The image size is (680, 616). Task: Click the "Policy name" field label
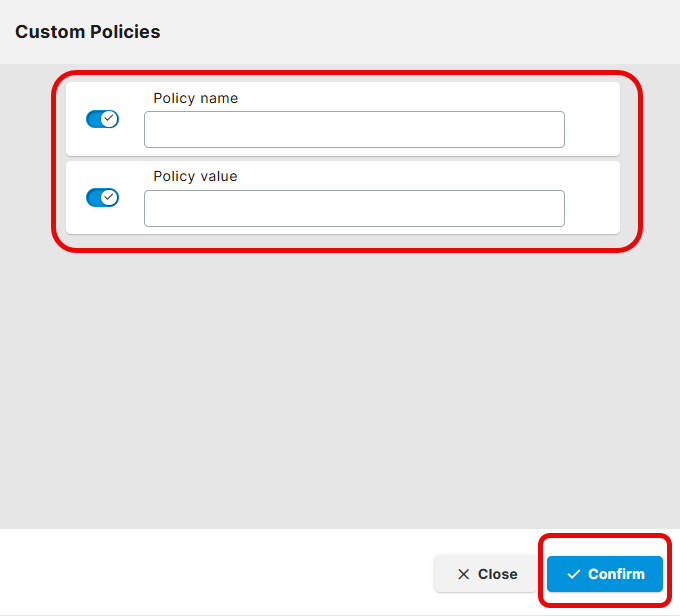tap(196, 98)
